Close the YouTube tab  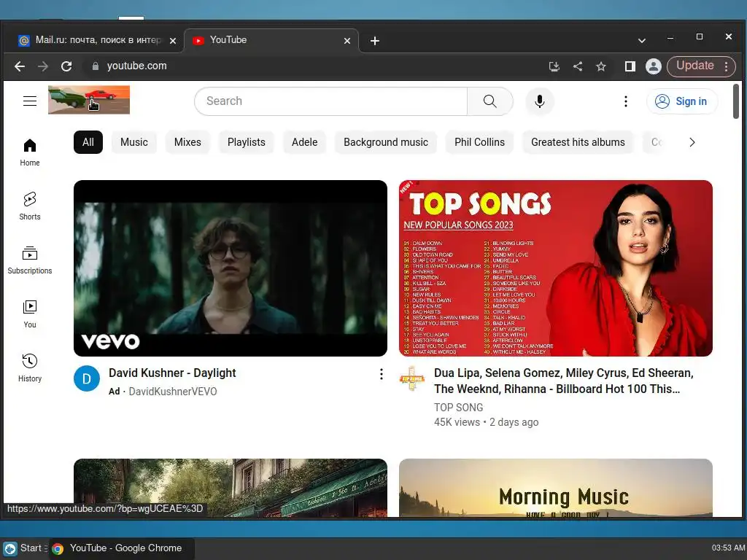click(347, 41)
